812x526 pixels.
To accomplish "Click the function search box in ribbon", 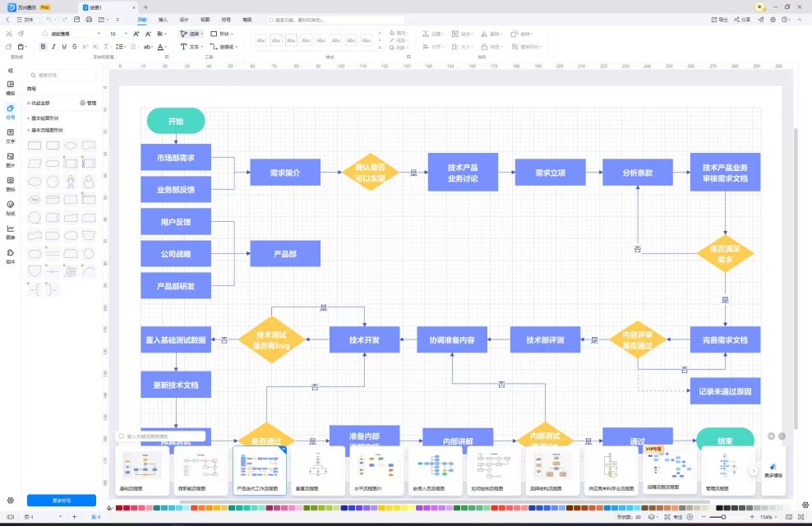I will coord(335,20).
